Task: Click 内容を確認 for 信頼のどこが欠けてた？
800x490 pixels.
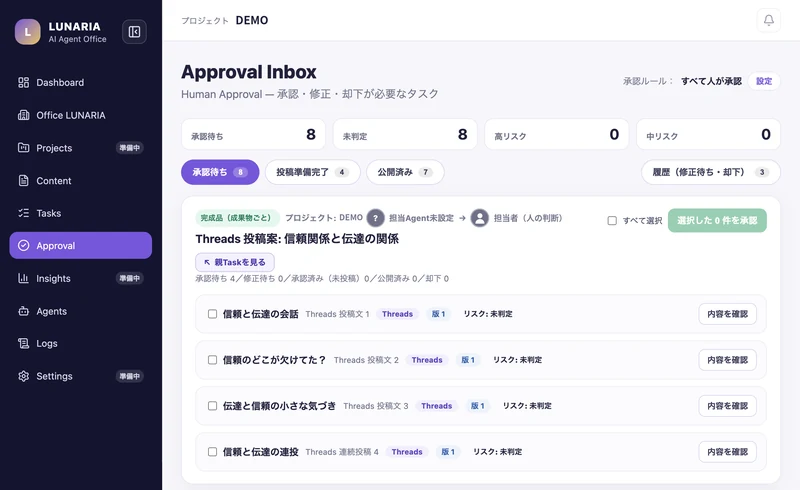Action: [727, 360]
